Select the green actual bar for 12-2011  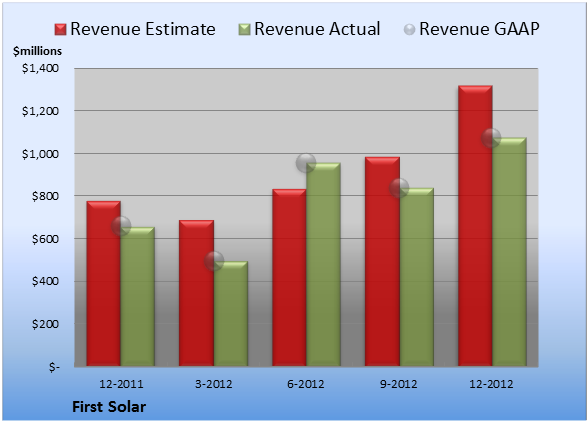(x=138, y=297)
